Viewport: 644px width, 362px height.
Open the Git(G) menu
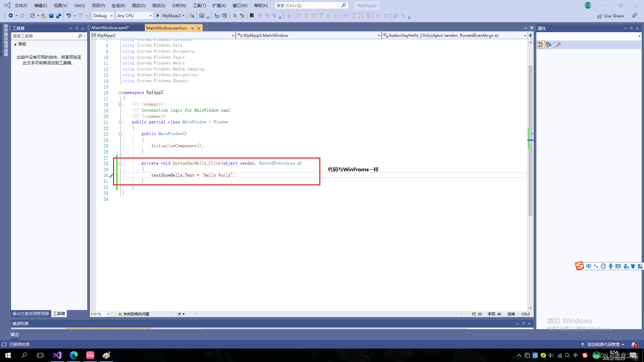click(x=79, y=5)
